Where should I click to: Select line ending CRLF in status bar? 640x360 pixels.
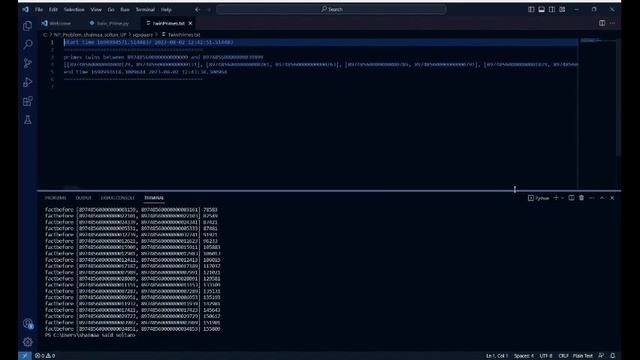coord(563,356)
